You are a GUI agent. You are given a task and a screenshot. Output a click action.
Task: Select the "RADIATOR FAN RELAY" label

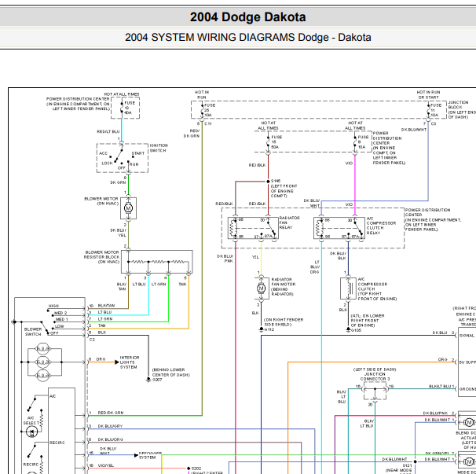290,222
